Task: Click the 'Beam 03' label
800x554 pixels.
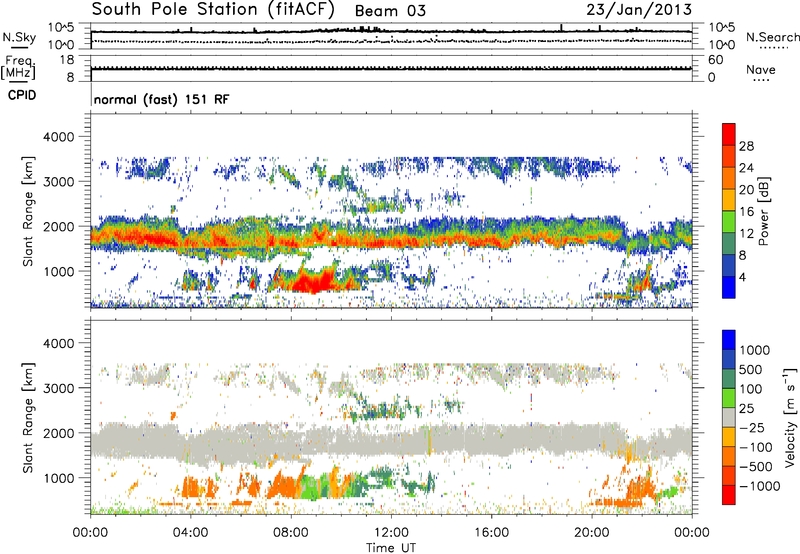Action: click(x=390, y=11)
